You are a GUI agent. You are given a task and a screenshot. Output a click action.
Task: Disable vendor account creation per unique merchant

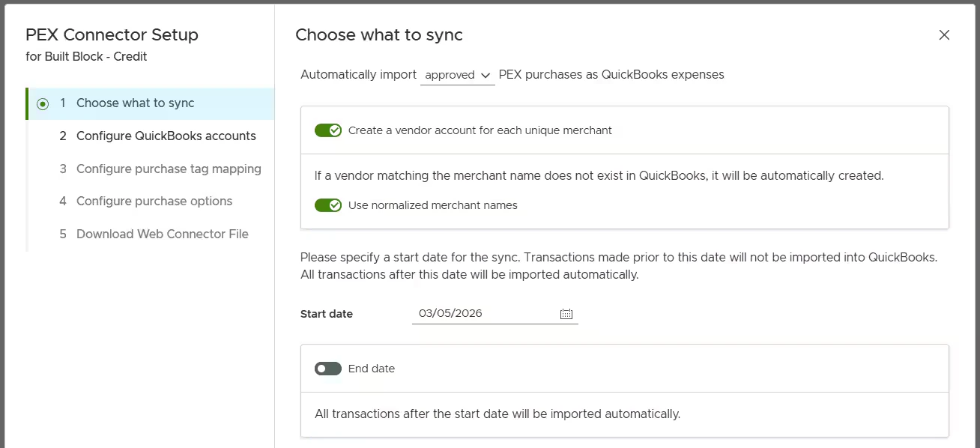[x=328, y=130]
